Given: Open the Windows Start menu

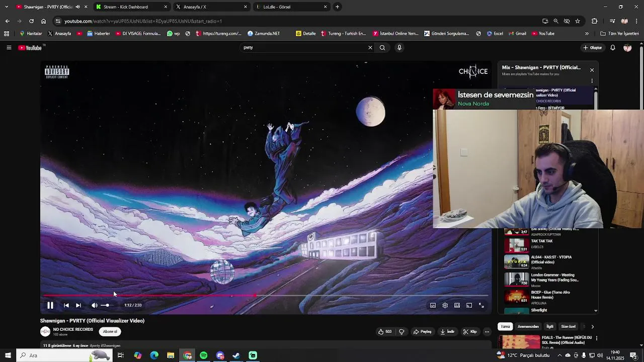Looking at the screenshot, I should click(8, 355).
